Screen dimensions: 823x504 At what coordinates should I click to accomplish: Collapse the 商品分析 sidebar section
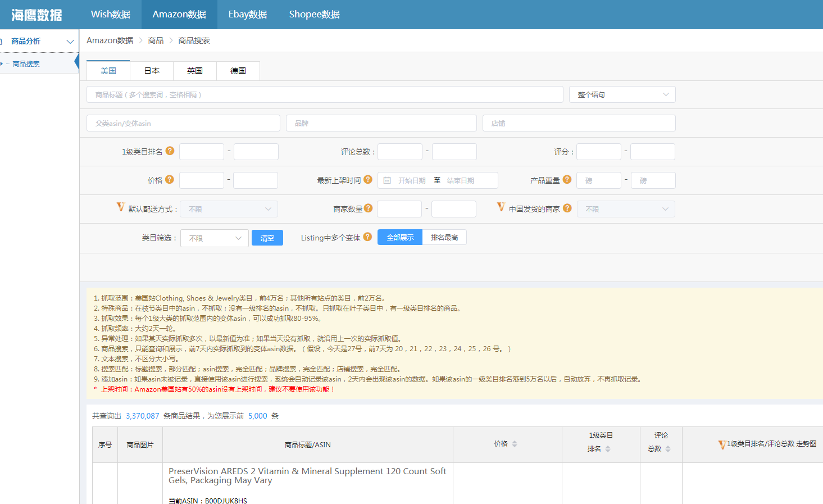(70, 42)
